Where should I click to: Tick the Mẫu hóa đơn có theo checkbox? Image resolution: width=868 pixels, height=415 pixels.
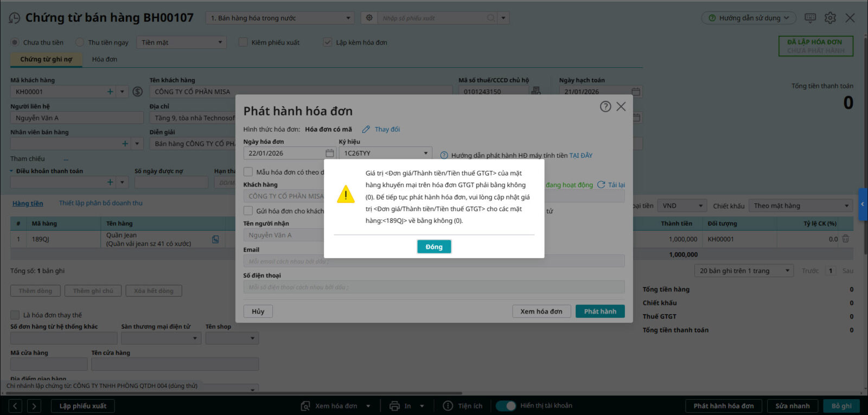pyautogui.click(x=248, y=172)
